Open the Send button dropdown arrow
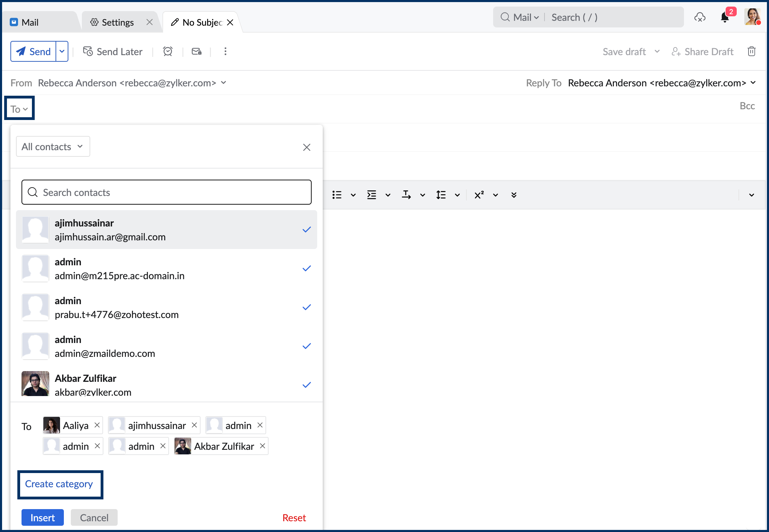The width and height of the screenshot is (769, 532). [62, 51]
